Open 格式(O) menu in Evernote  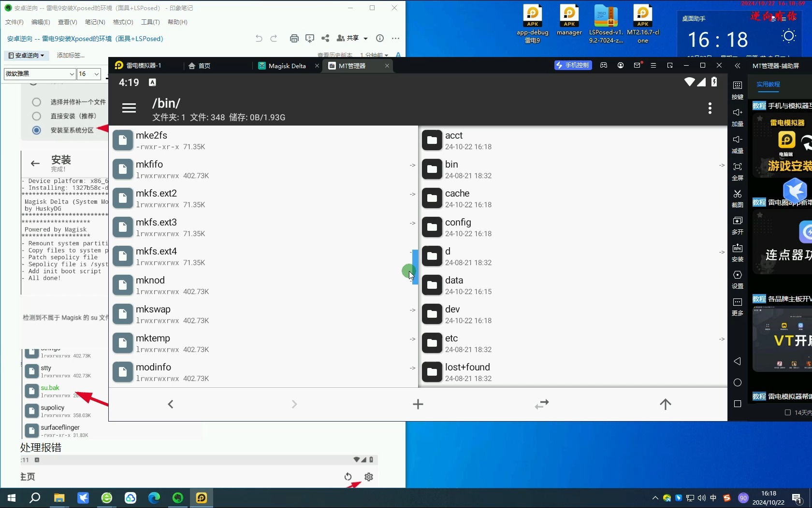[x=123, y=22]
